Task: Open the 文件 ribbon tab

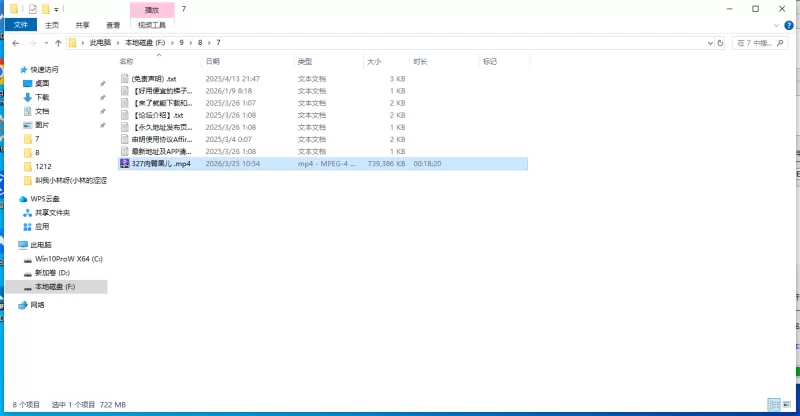Action: 20,25
